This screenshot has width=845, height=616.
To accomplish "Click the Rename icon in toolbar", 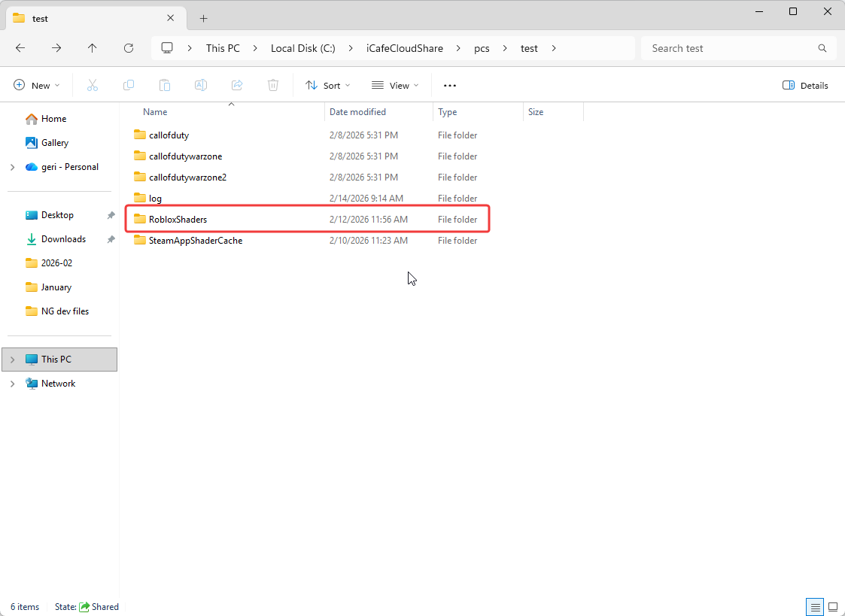I will 201,86.
